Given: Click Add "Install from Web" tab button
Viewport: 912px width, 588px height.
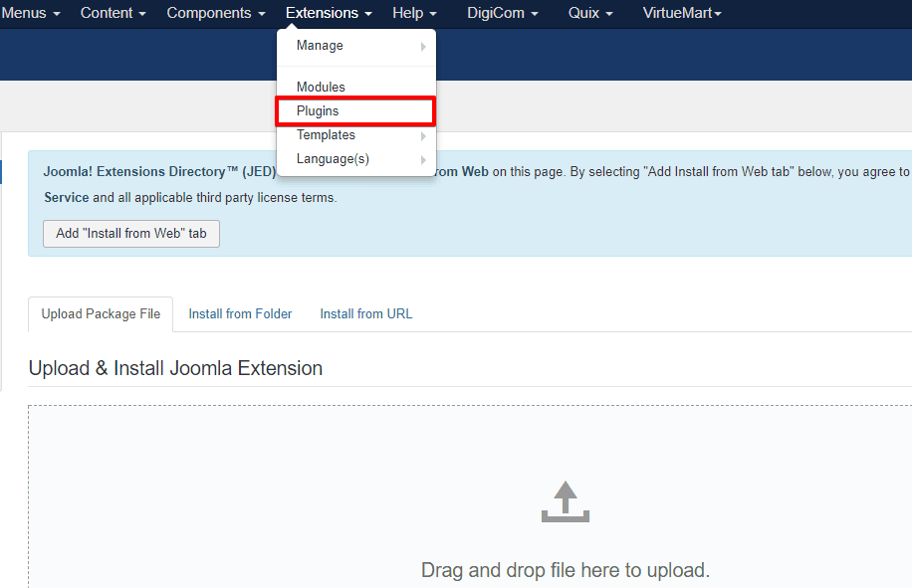Looking at the screenshot, I should coord(131,234).
